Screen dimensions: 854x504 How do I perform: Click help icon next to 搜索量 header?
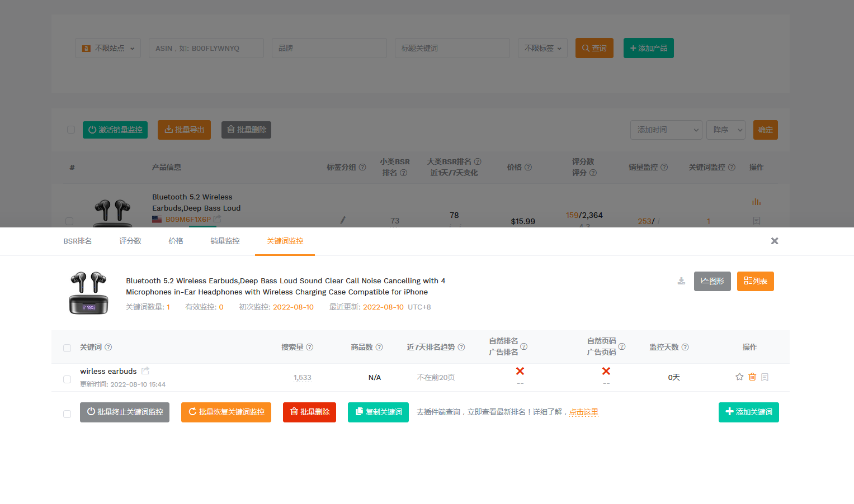[310, 347]
